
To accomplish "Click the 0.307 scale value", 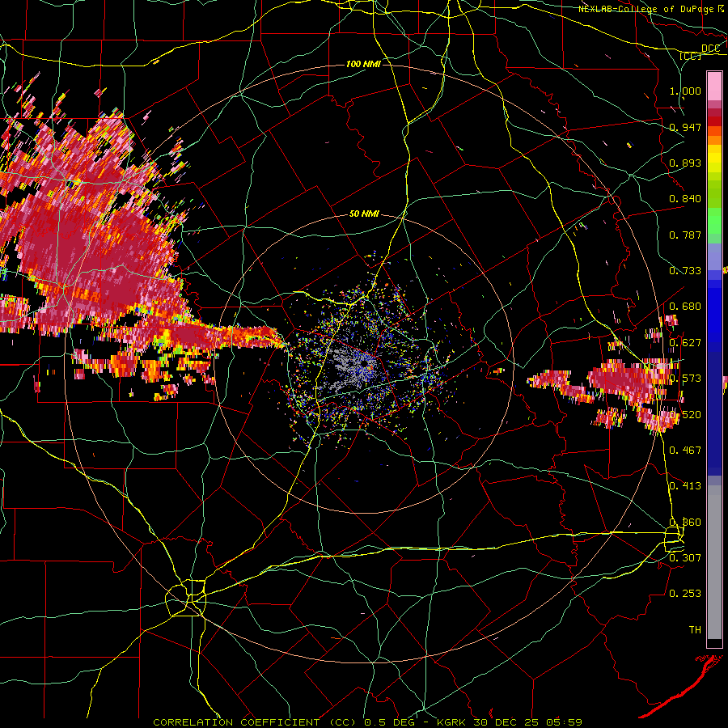I will pos(685,557).
